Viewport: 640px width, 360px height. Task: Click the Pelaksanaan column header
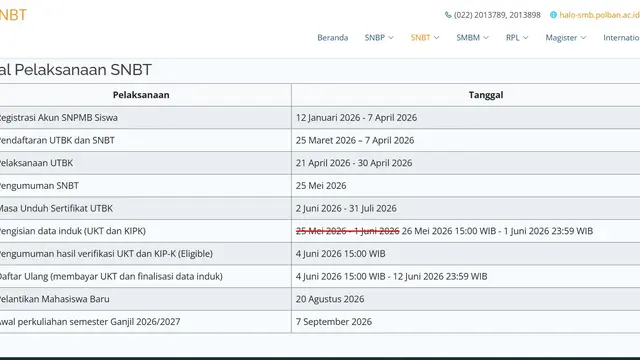141,95
